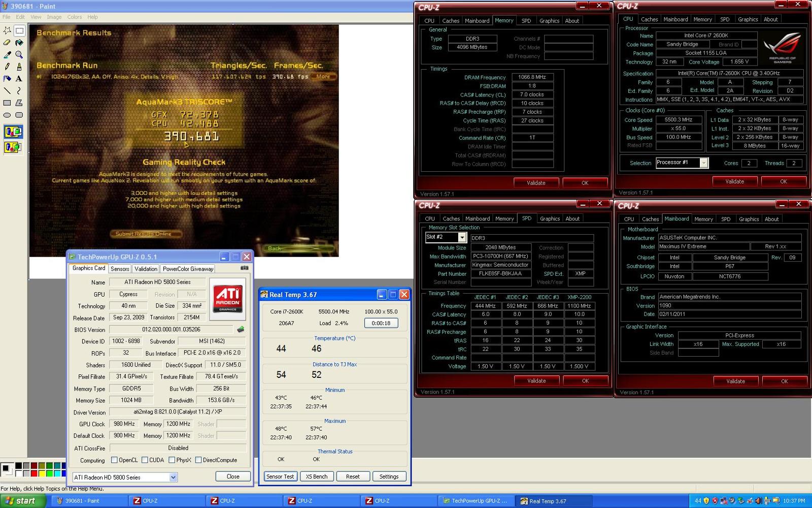Open Caches tab in the Memory CPU-Z window

coord(451,21)
